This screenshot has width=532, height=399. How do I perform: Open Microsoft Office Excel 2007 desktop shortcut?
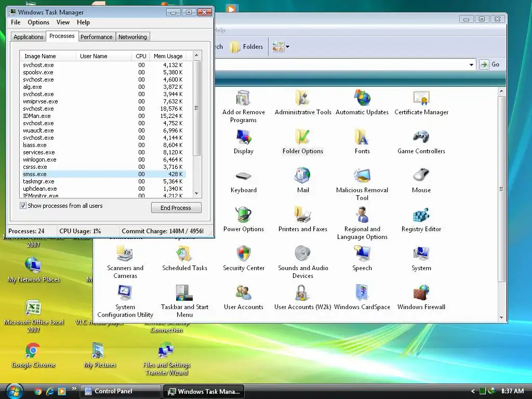[x=33, y=316]
